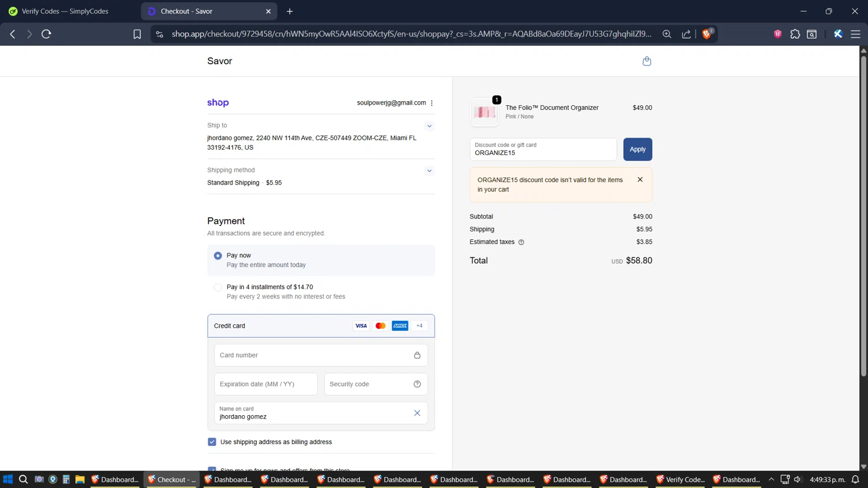This screenshot has width=868, height=488.
Task: Open the sidebar search panel icon
Action: coord(812,34)
